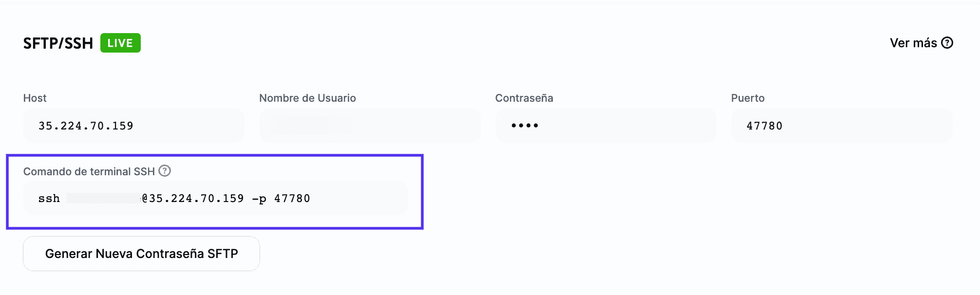Click the Nombre de Usuario label
The height and width of the screenshot is (295, 980).
pos(307,98)
